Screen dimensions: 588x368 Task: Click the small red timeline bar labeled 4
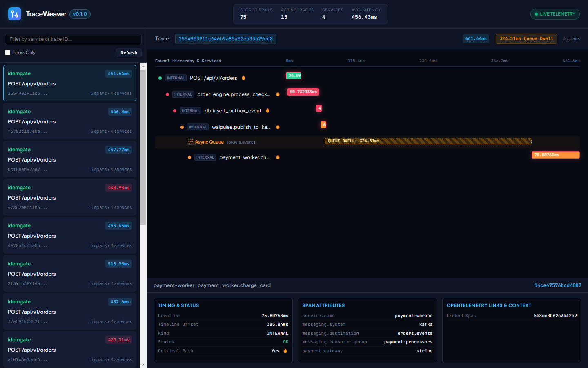319,108
